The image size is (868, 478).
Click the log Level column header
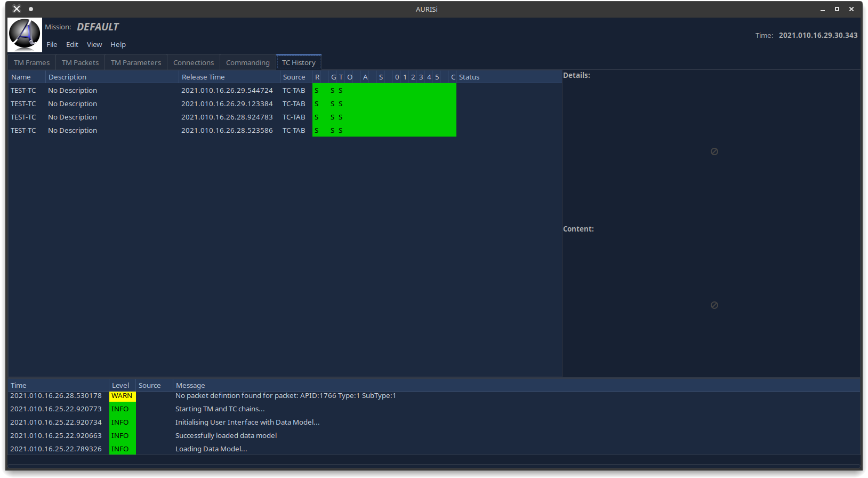point(122,385)
